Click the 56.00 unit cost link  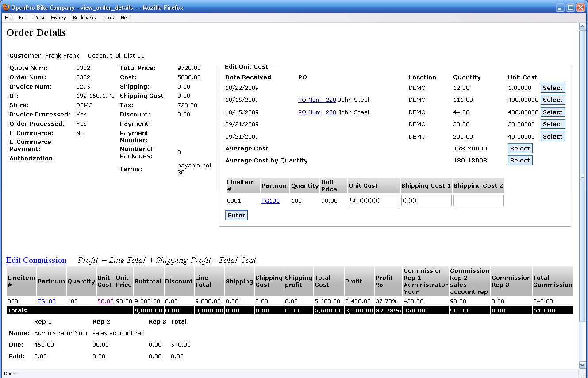pyautogui.click(x=105, y=301)
